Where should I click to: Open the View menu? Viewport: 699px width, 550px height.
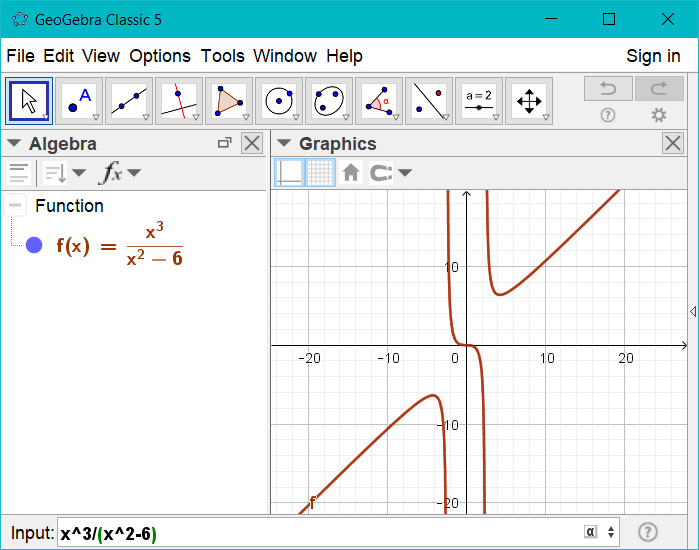pyautogui.click(x=101, y=56)
